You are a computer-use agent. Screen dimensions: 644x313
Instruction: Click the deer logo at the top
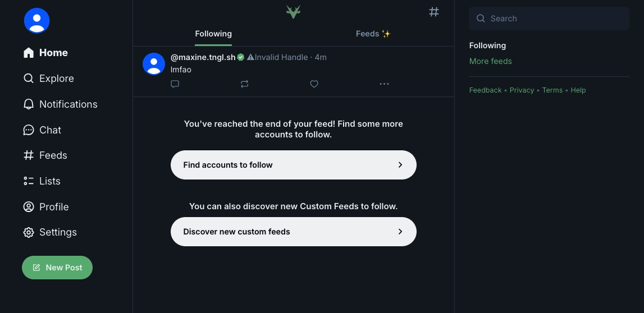coord(293,12)
